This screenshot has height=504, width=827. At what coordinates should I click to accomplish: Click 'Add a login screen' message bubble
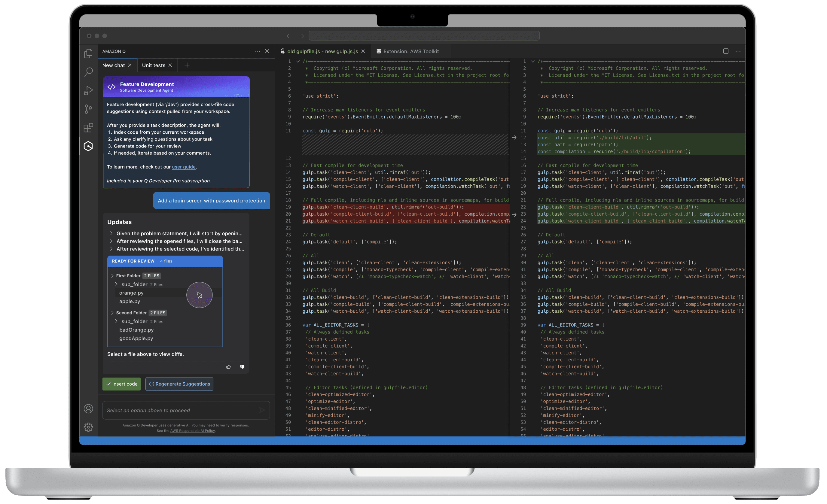pos(212,201)
